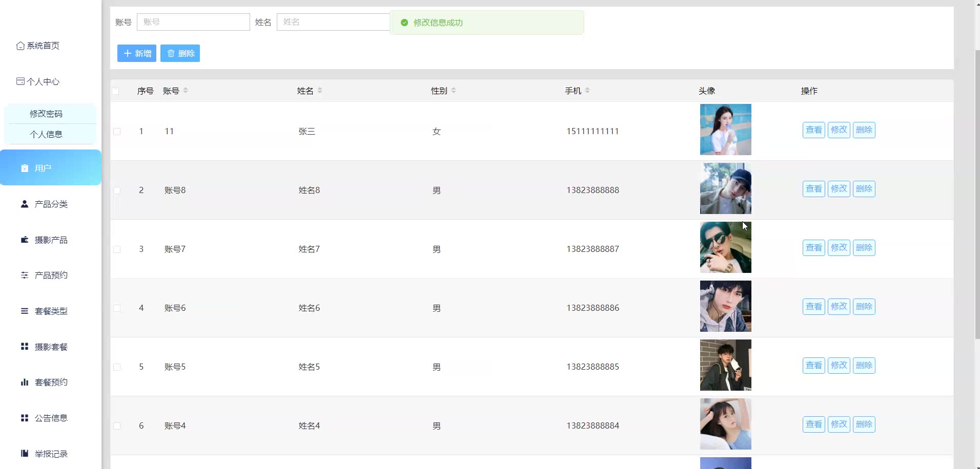Focus the 姓名 search input field
Image resolution: width=980 pixels, height=469 pixels.
pos(333,22)
